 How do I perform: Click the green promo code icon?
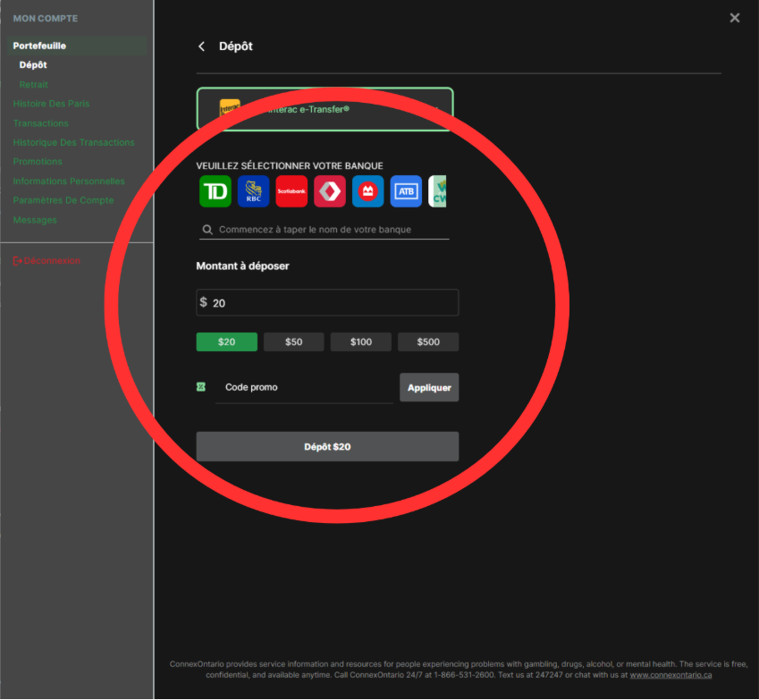201,387
